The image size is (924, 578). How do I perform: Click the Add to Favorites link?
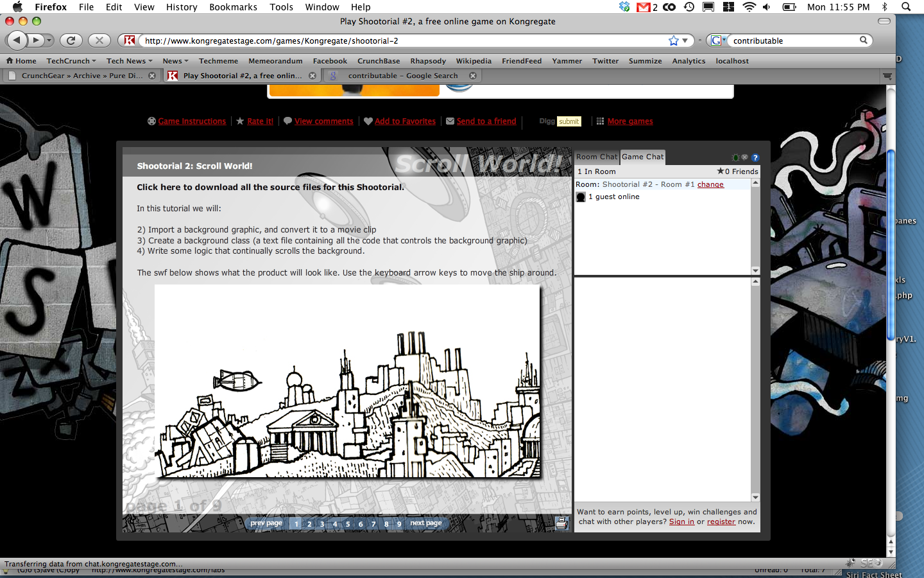click(405, 121)
